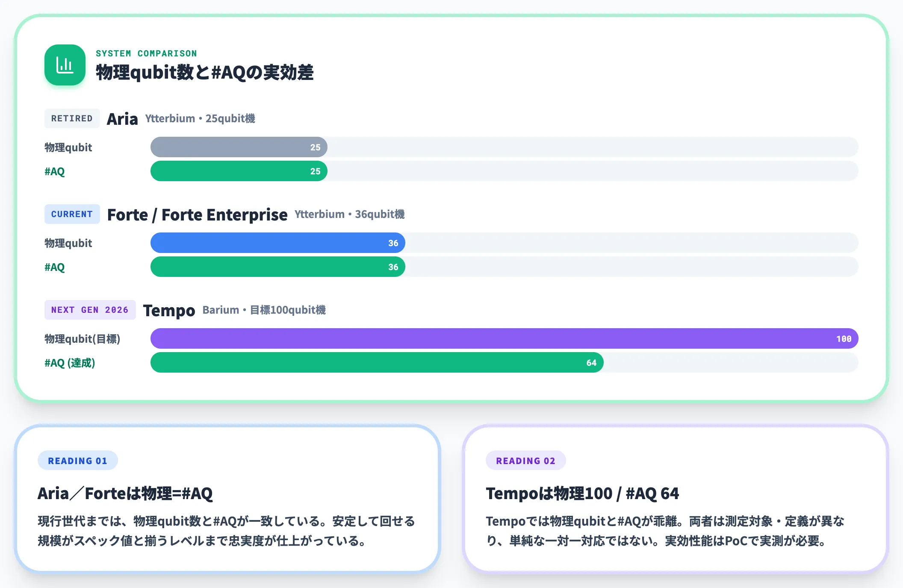The height and width of the screenshot is (588, 903).
Task: Click Forte's blue physical qubit bar 36
Action: 278,243
